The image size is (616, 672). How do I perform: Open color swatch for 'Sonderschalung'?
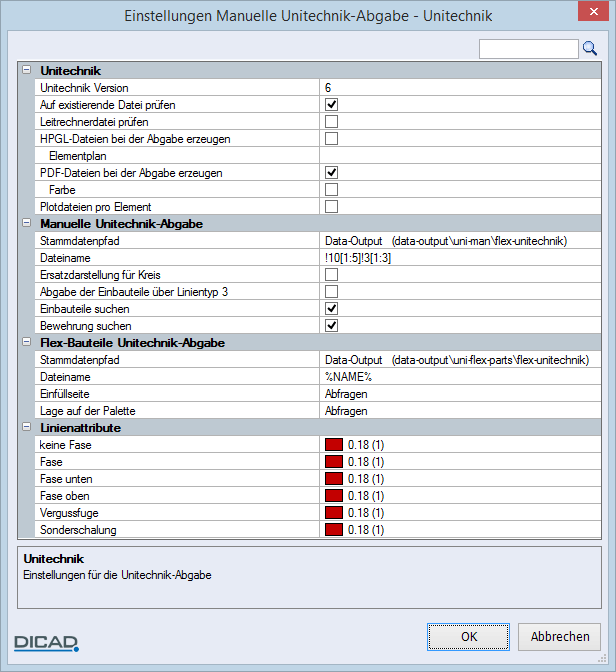pyautogui.click(x=334, y=530)
